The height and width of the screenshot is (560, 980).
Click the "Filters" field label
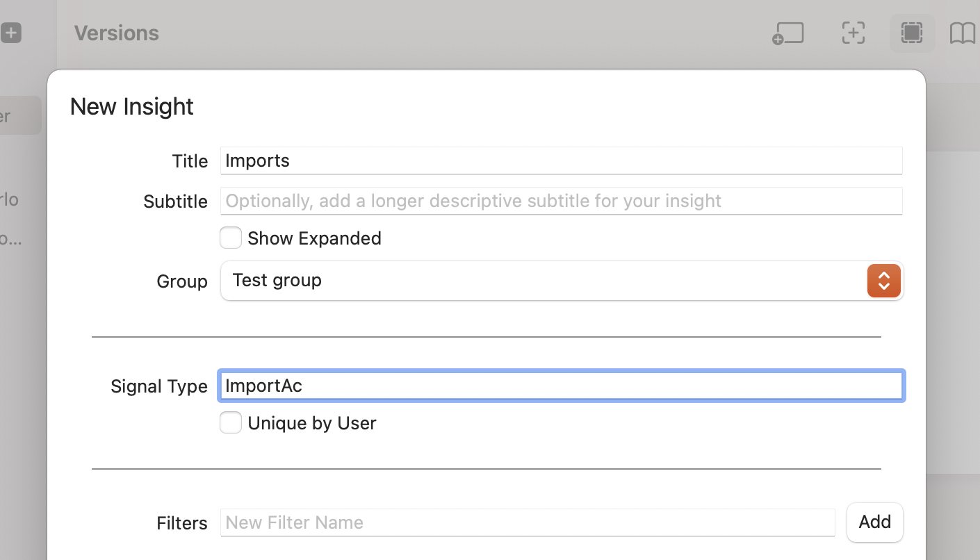pos(181,523)
